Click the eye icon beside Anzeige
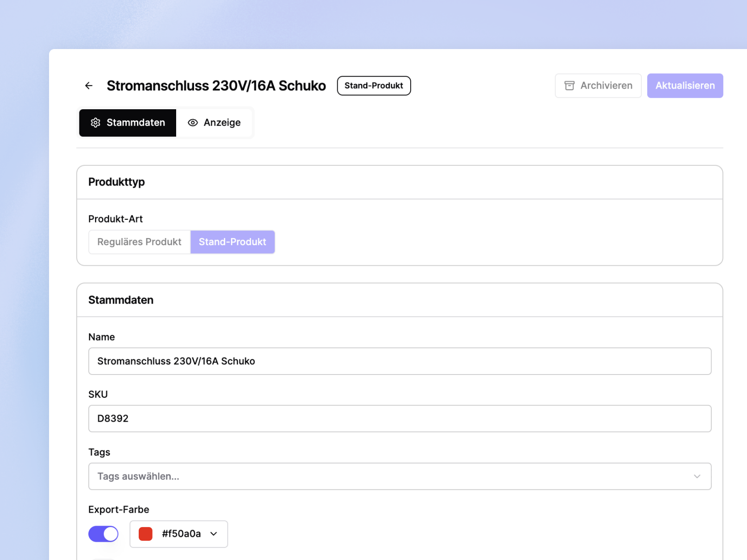Image resolution: width=747 pixels, height=560 pixels. (193, 123)
